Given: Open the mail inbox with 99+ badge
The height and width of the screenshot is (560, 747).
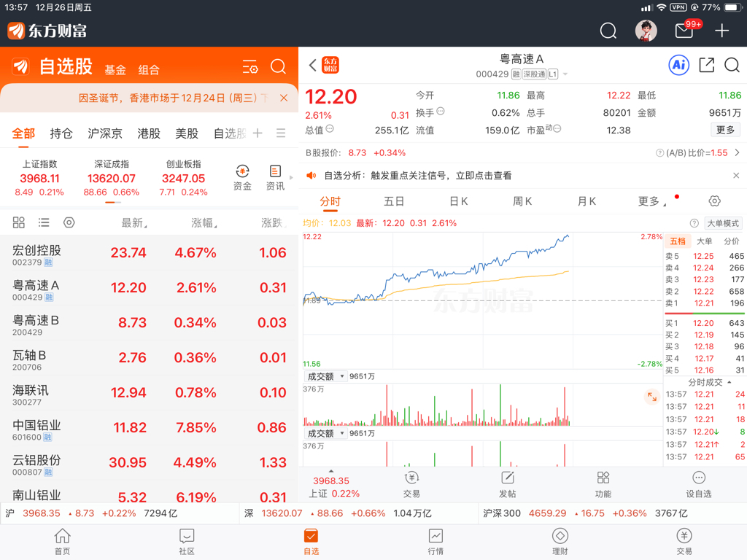Looking at the screenshot, I should point(684,30).
